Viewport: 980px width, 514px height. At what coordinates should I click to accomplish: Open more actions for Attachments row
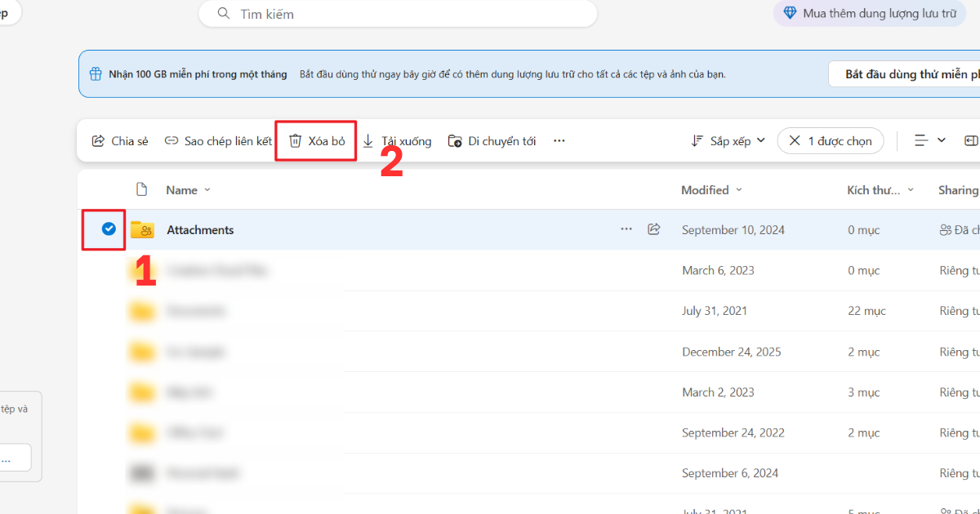tap(626, 229)
